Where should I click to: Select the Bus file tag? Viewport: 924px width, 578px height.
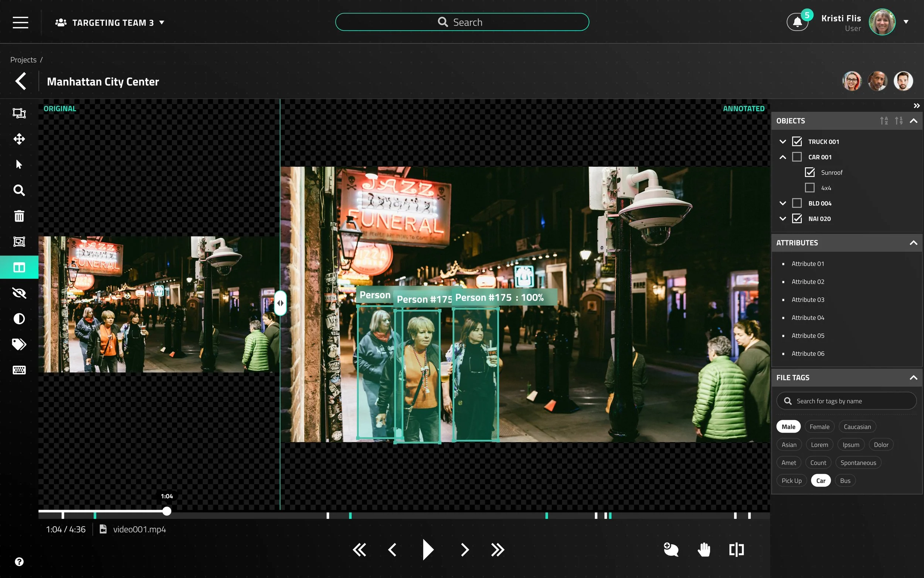point(845,480)
